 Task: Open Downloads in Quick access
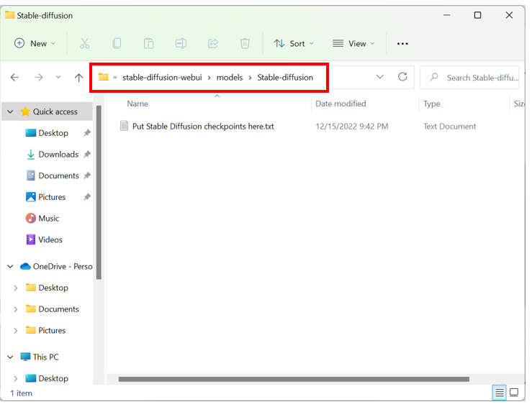[58, 154]
